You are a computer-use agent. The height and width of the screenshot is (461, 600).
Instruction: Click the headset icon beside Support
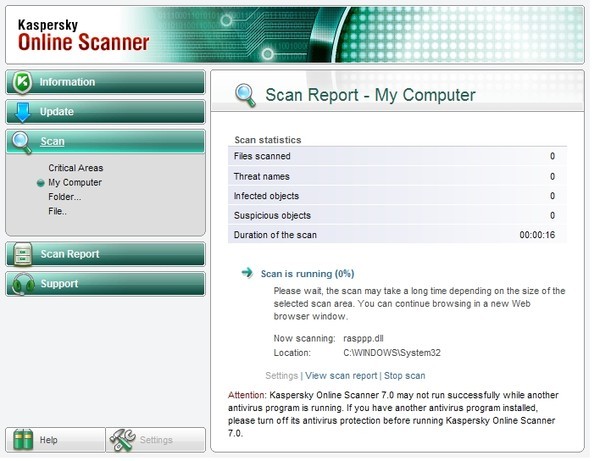(23, 284)
